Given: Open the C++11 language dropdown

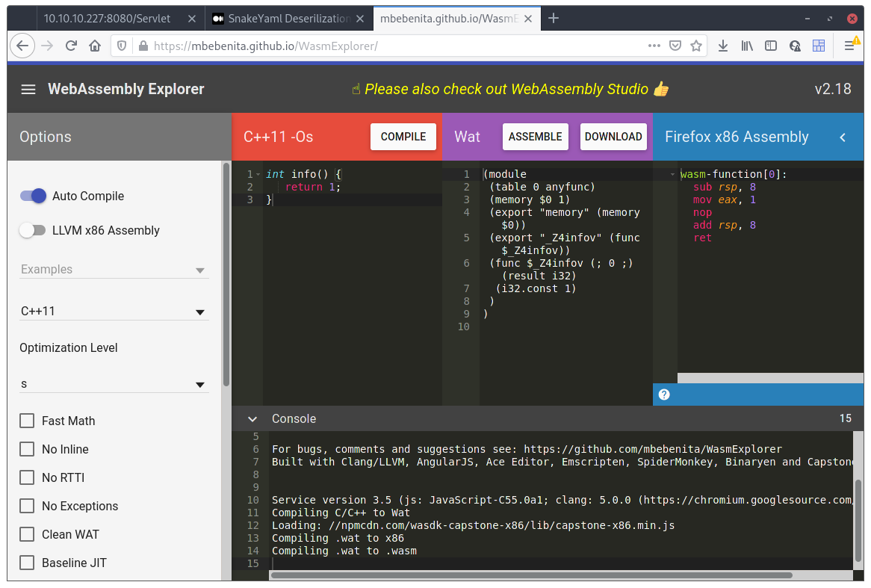Looking at the screenshot, I should point(114,311).
